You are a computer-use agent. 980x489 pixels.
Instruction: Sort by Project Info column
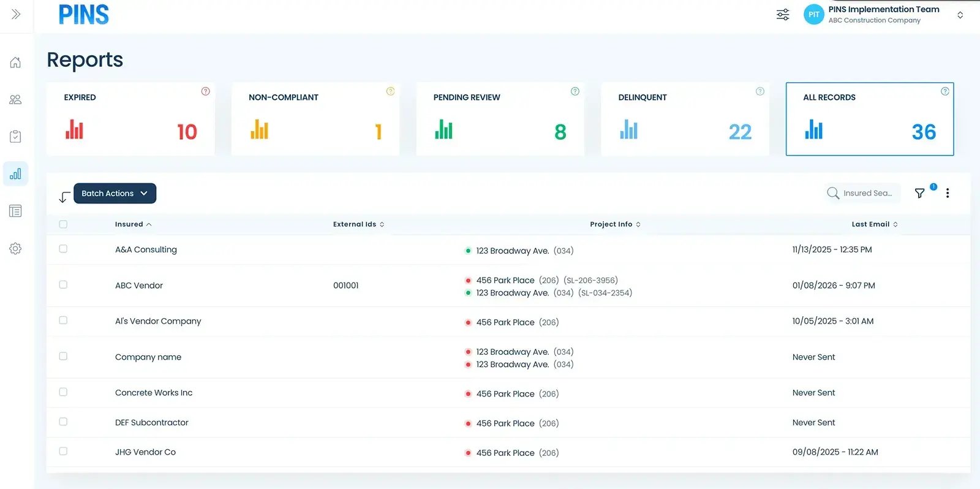coord(615,224)
